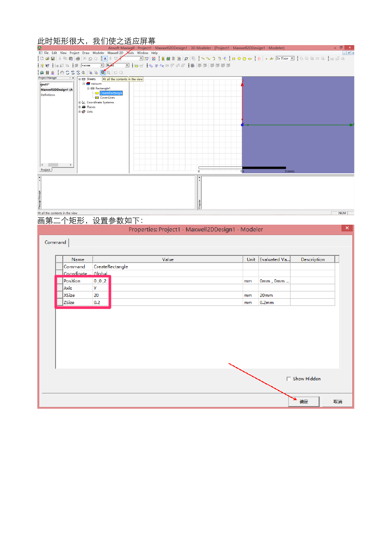Click the Undo arrow icon
The height and width of the screenshot is (554, 392).
click(90, 58)
